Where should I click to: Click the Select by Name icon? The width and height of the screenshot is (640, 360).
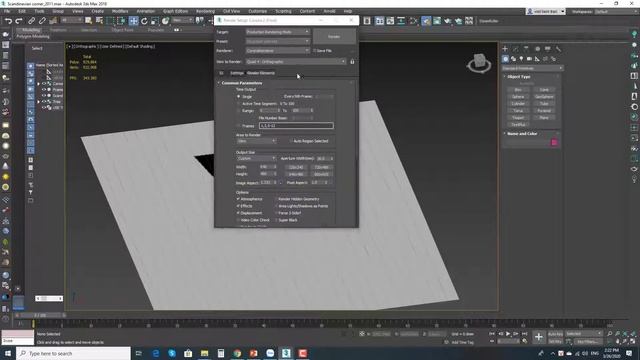[x=99, y=21]
